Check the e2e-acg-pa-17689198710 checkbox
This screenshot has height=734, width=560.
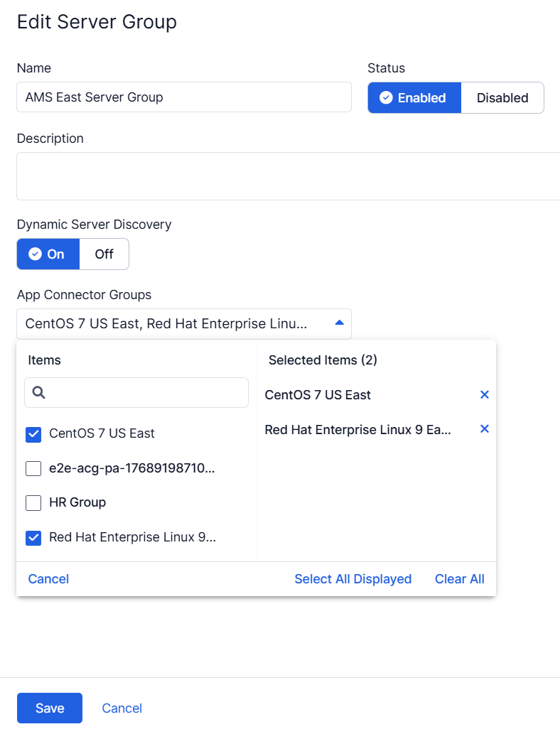(33, 468)
